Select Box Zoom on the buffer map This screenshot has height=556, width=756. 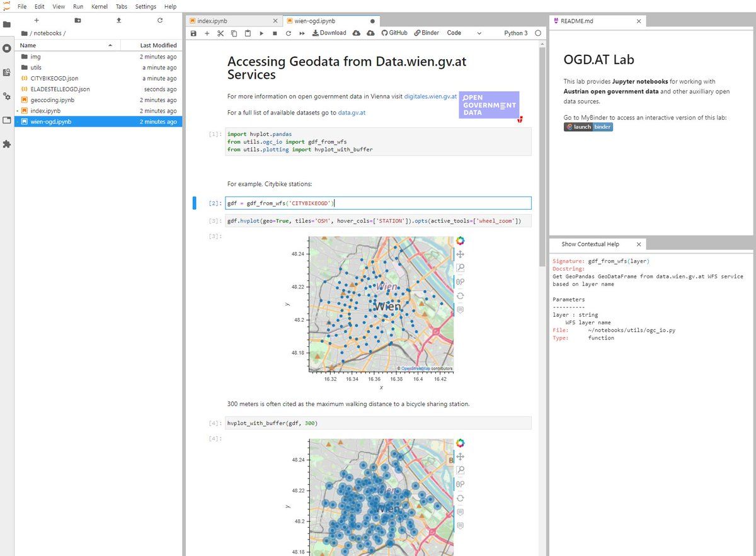[x=461, y=470]
